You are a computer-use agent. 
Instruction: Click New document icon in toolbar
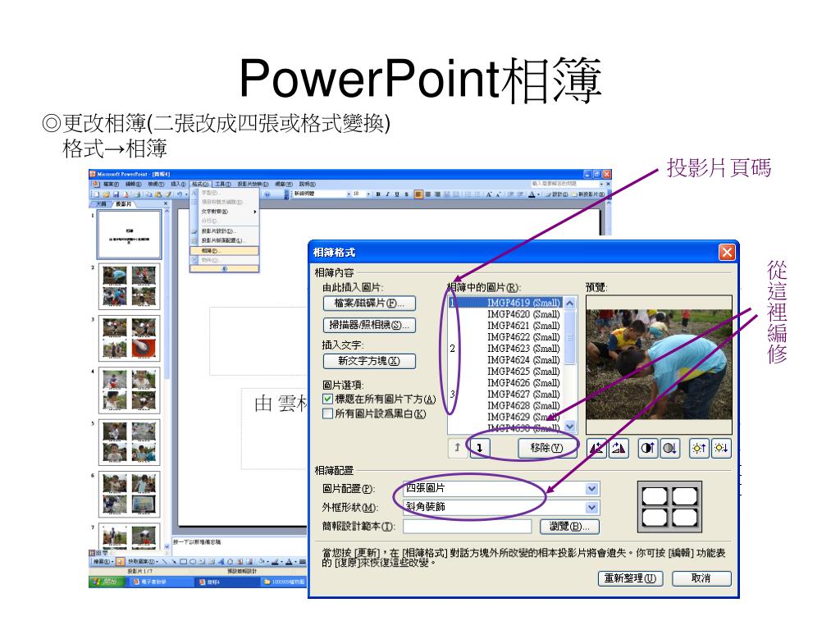tap(97, 194)
